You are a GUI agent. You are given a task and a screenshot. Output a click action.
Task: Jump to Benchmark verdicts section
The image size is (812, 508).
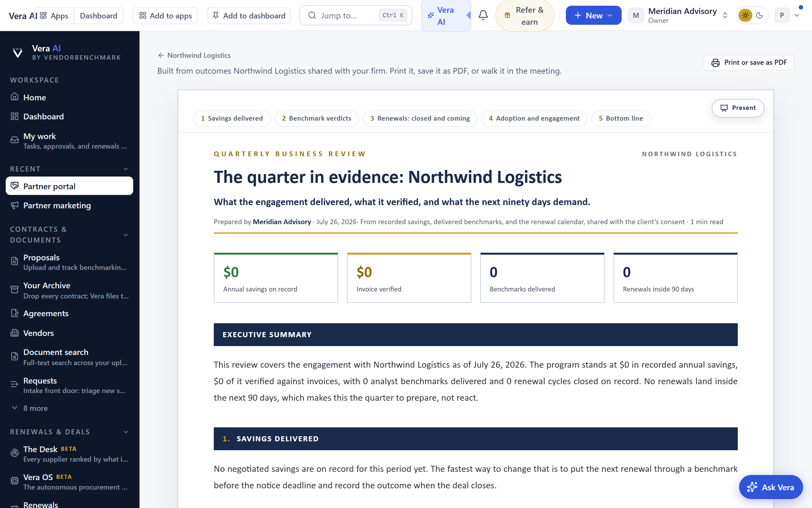[317, 119]
